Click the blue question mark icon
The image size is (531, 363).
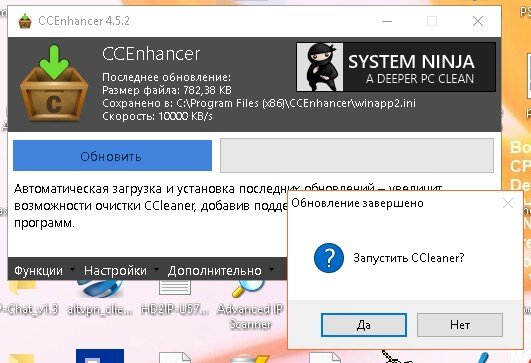coord(329,258)
